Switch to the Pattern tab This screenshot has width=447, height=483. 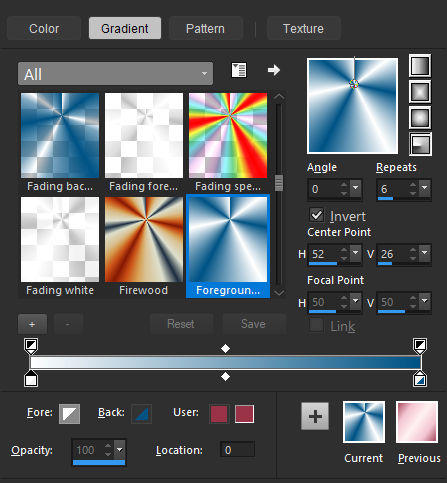(205, 29)
